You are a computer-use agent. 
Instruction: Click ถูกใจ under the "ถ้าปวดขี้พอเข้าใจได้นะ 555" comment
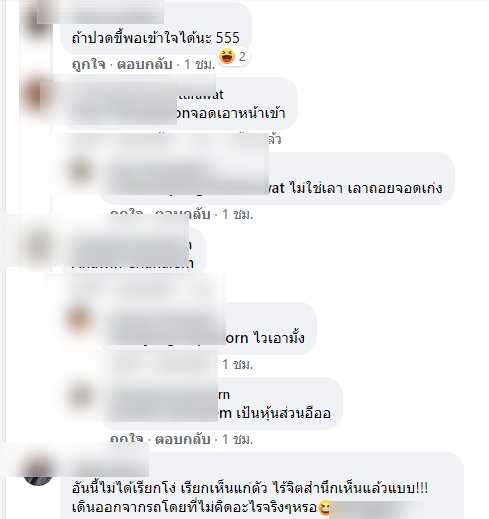[89, 64]
